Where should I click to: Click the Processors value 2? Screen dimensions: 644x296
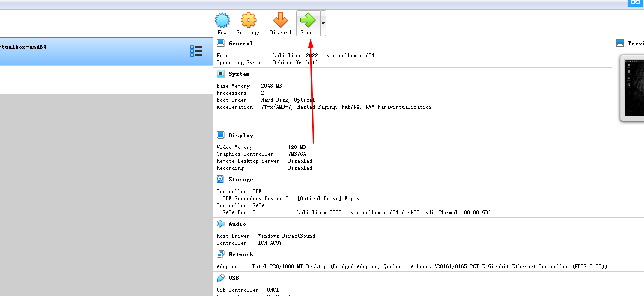pos(262,93)
